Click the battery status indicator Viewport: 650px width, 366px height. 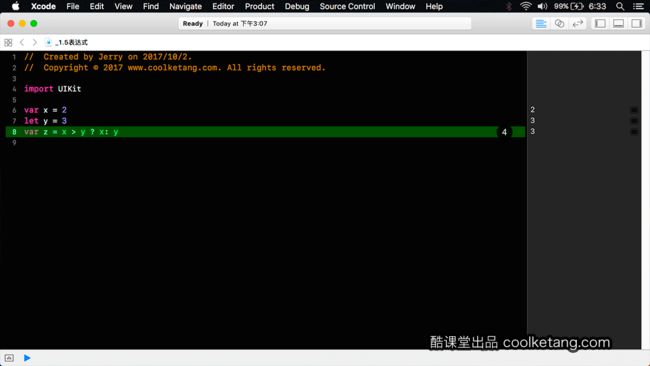pyautogui.click(x=569, y=6)
